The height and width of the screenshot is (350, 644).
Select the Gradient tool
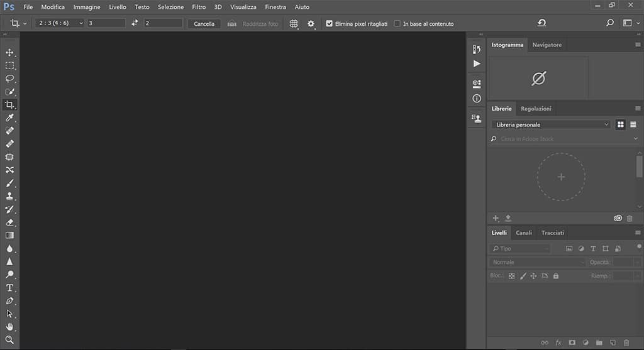point(9,236)
